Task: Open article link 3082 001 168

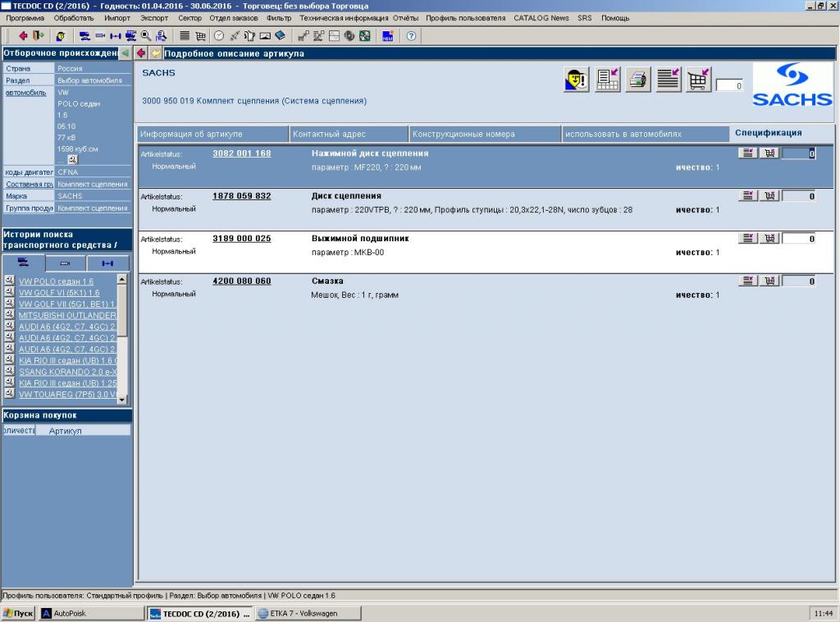Action: (x=242, y=153)
